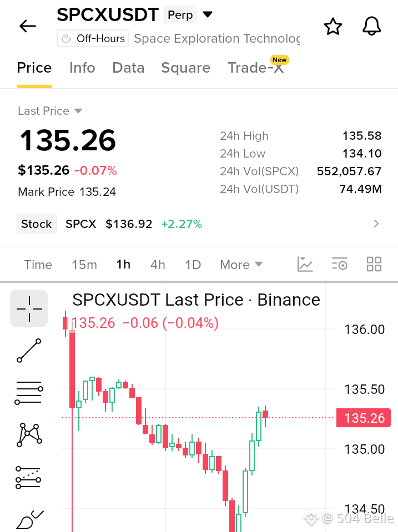Open SPCX stock details chevron
Screen dimensions: 398x532
tap(376, 224)
